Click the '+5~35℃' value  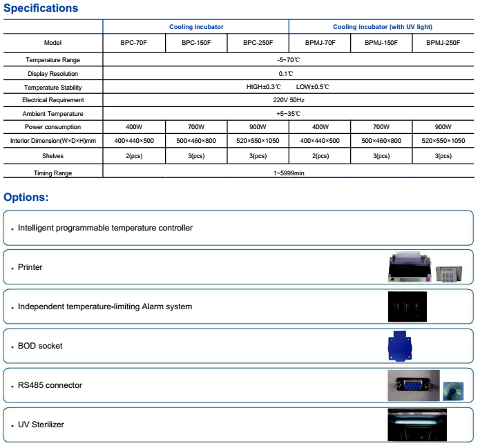(x=289, y=114)
